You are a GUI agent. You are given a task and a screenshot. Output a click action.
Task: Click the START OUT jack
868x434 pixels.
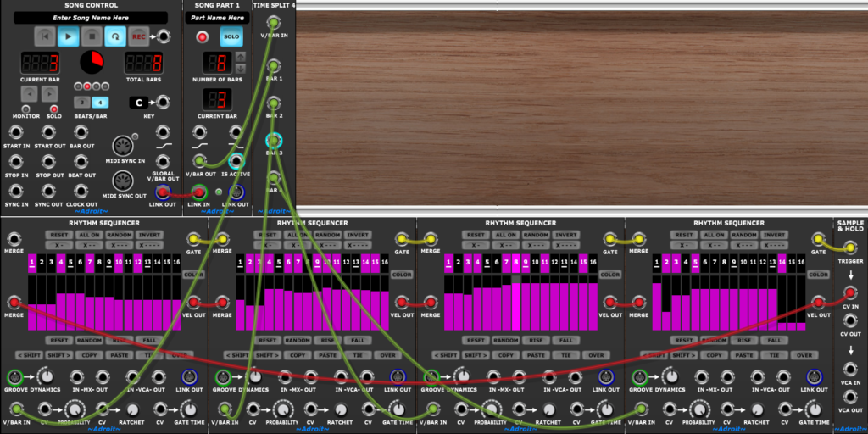click(48, 132)
